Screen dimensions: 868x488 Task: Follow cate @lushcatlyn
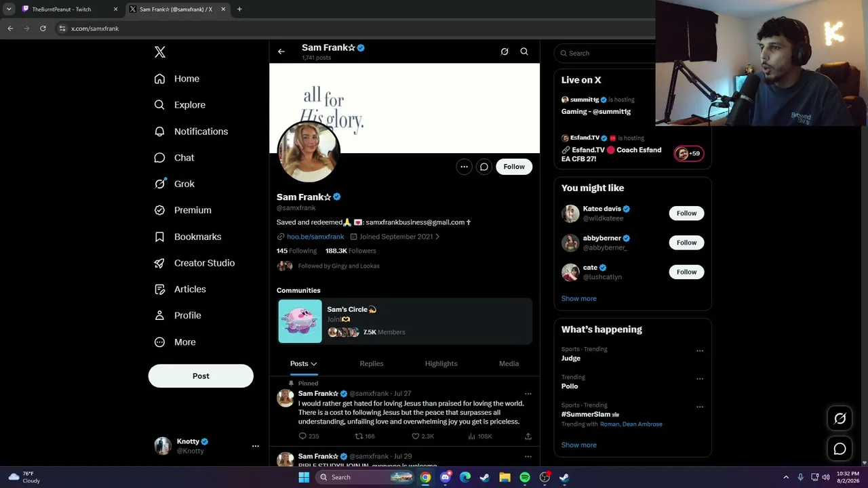[x=686, y=272]
